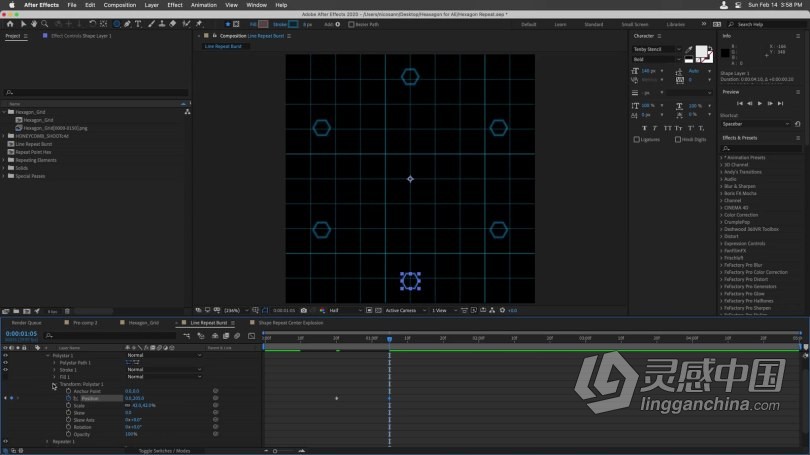The image size is (810, 455).
Task: Open the Tenby Stencil font family dropdown
Action: [657, 49]
